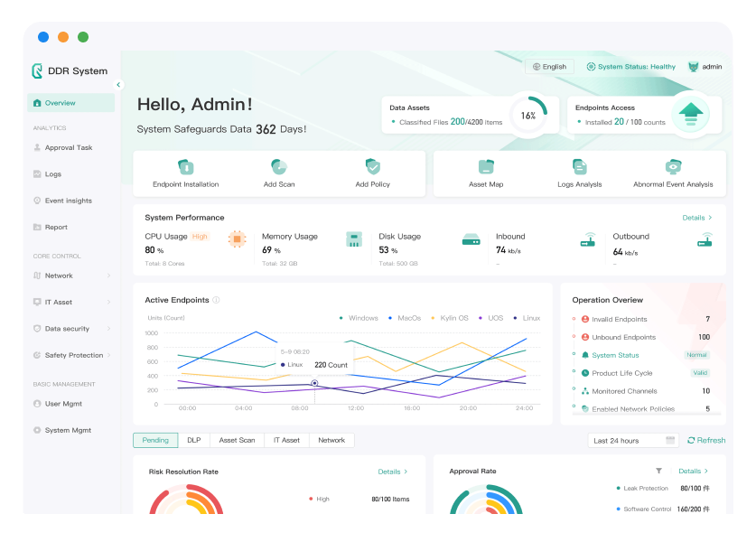The height and width of the screenshot is (542, 756).
Task: Toggle the Windows series in chart legend
Action: click(x=359, y=318)
